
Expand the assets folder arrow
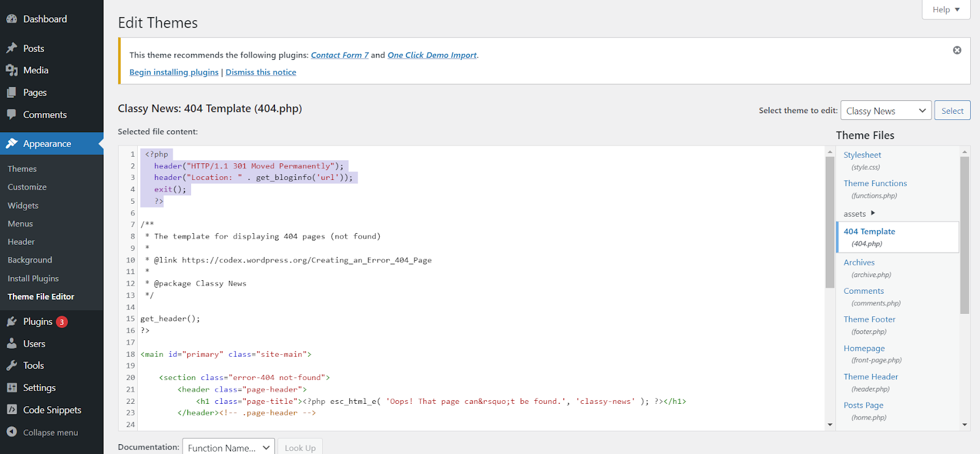(x=873, y=213)
